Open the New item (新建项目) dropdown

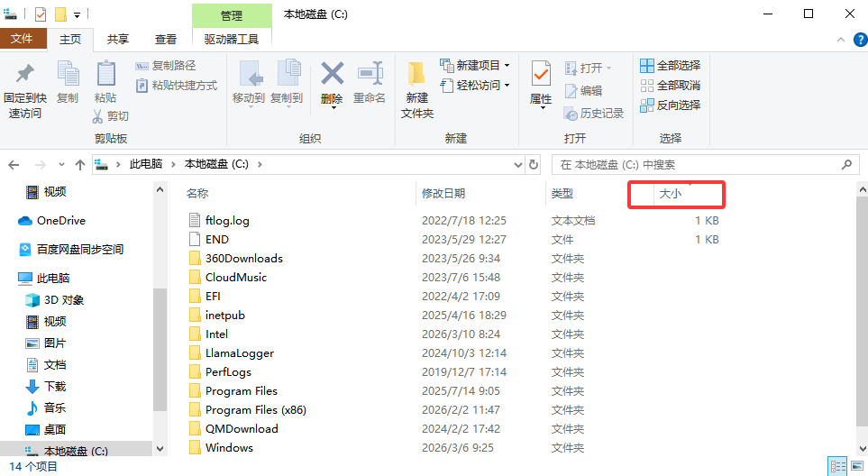point(475,65)
